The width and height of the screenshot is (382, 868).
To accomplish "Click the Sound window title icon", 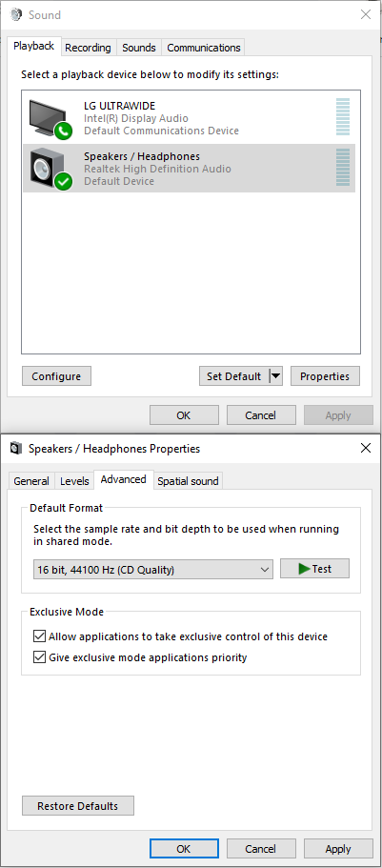I will click(16, 14).
